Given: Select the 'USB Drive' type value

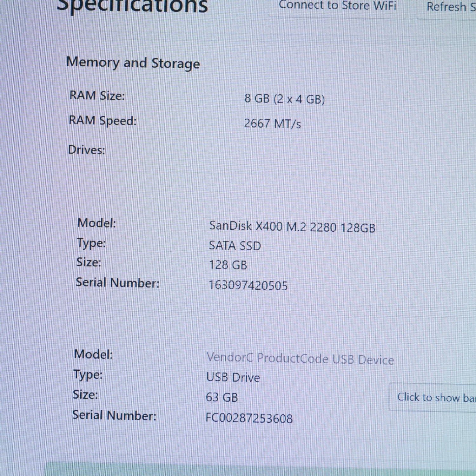Looking at the screenshot, I should coord(233,377).
